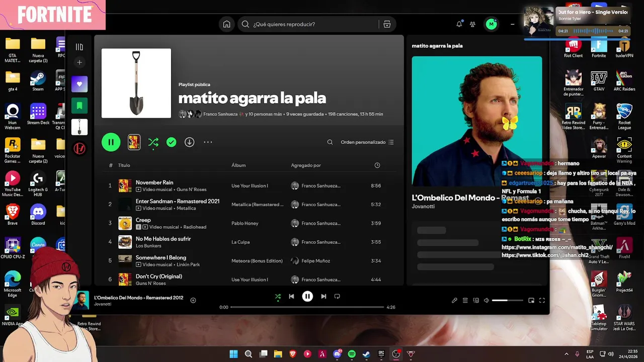Collapse Your Library sidebar icon
The image size is (644, 362).
tap(79, 47)
